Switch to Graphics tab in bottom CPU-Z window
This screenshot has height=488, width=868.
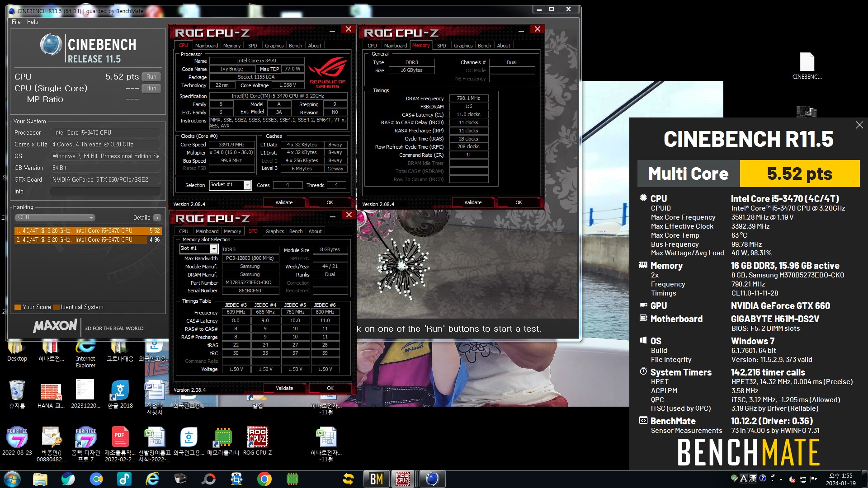[x=275, y=231]
